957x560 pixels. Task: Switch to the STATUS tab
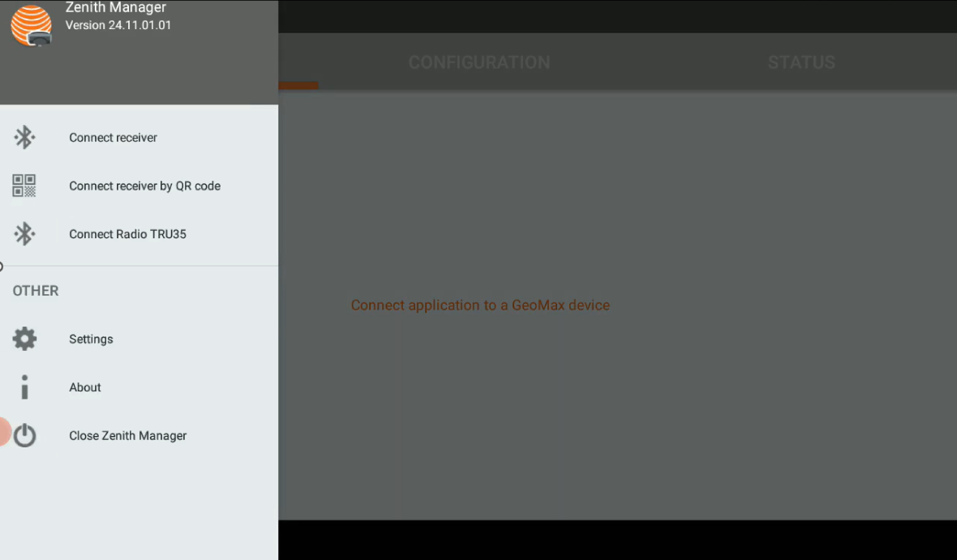pyautogui.click(x=801, y=62)
